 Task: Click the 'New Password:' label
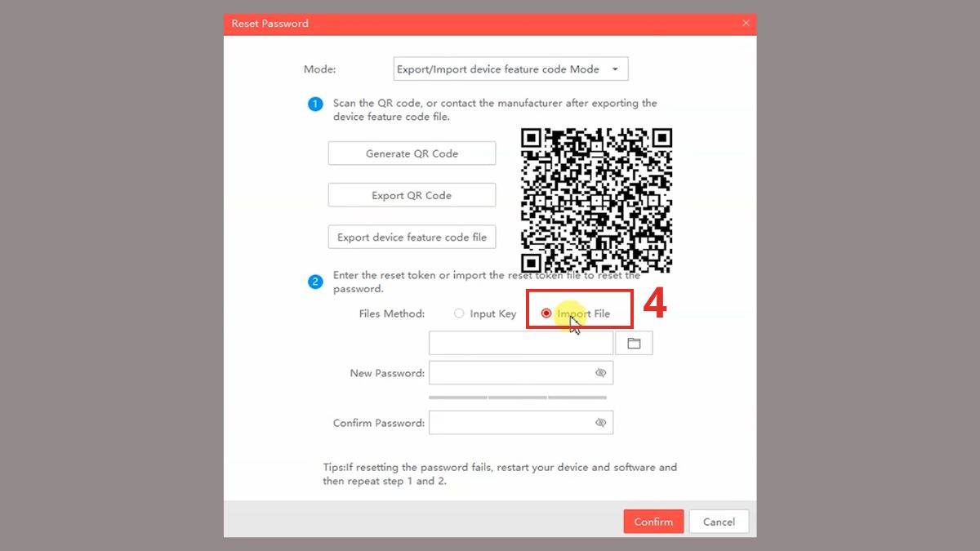pos(387,373)
